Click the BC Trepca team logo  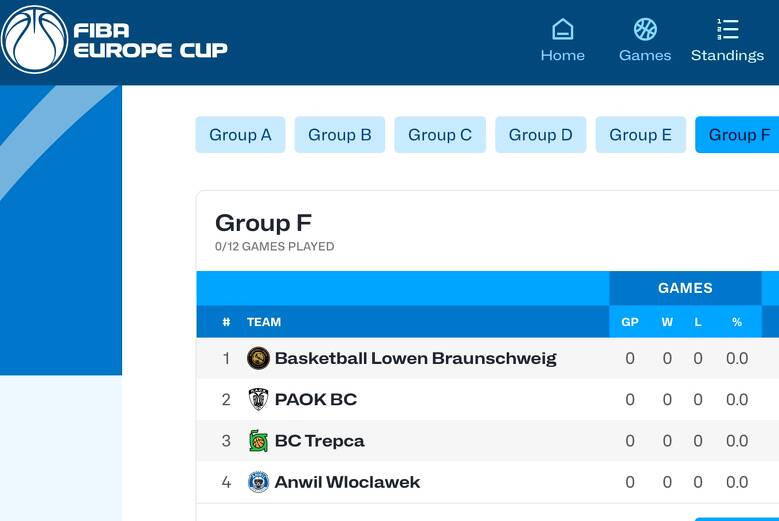tap(258, 440)
